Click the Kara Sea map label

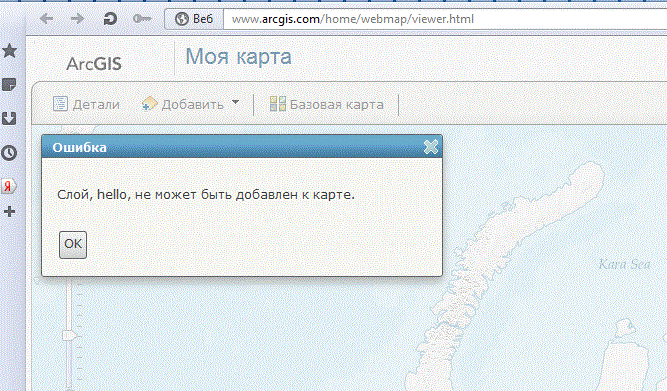(624, 265)
